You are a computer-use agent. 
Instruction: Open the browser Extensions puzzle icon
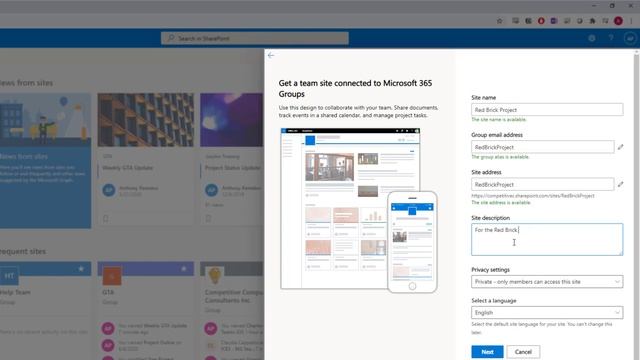coord(592,21)
